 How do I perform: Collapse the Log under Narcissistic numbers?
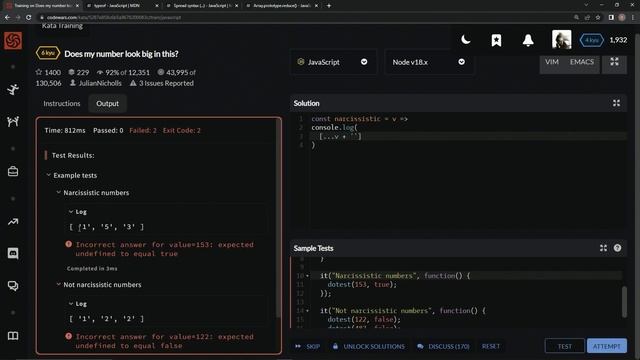78,212
